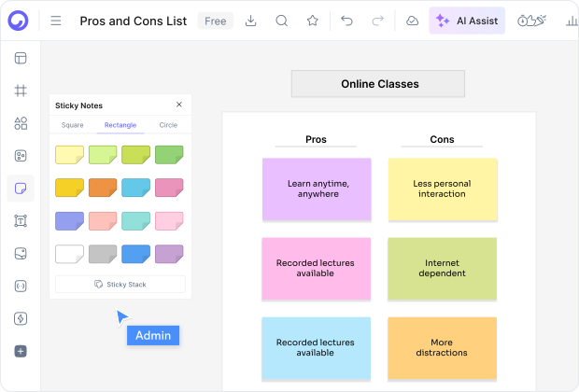The height and width of the screenshot is (392, 579).
Task: Click the Sticky Stack button
Action: coord(120,285)
